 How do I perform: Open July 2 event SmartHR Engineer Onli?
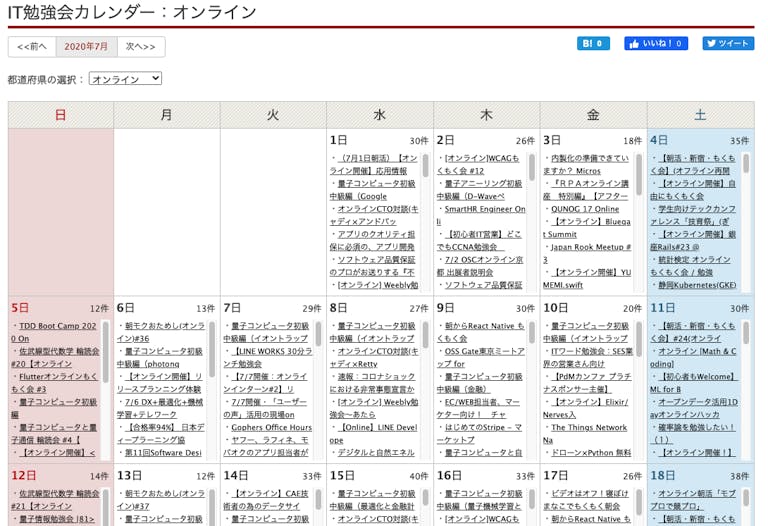481,215
